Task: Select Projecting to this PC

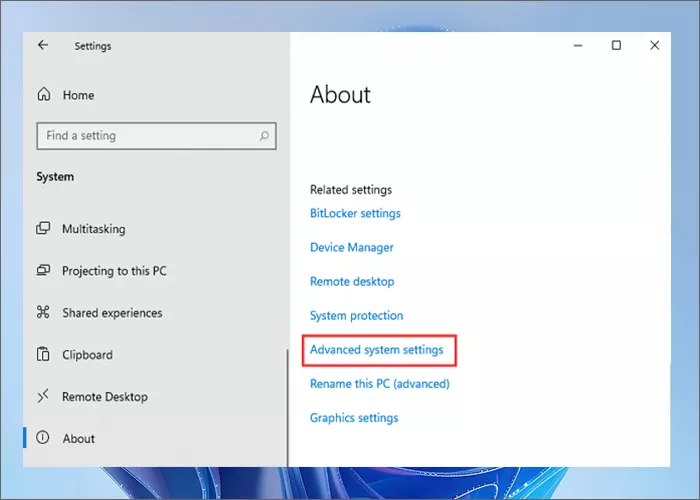Action: point(114,271)
